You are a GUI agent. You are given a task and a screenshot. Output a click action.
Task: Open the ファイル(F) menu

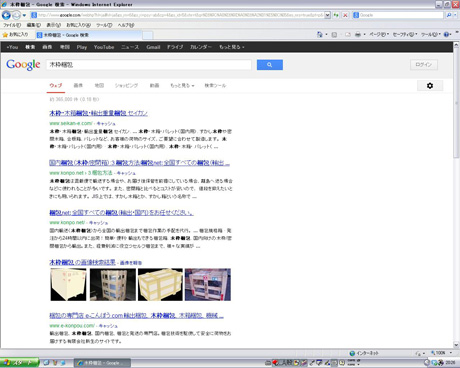(12, 25)
